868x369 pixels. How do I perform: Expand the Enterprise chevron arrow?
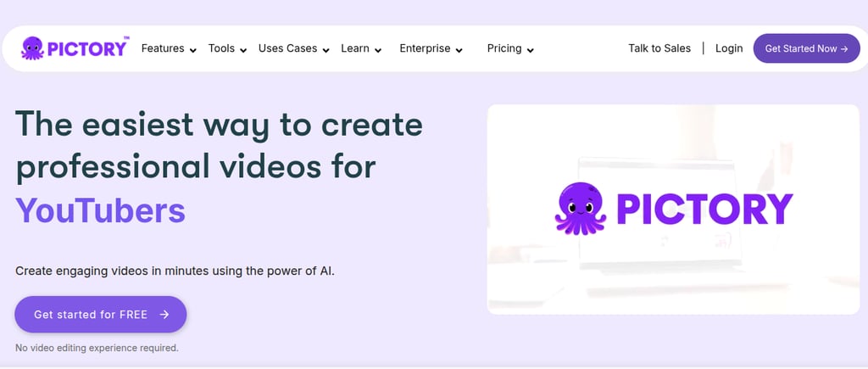pos(459,50)
